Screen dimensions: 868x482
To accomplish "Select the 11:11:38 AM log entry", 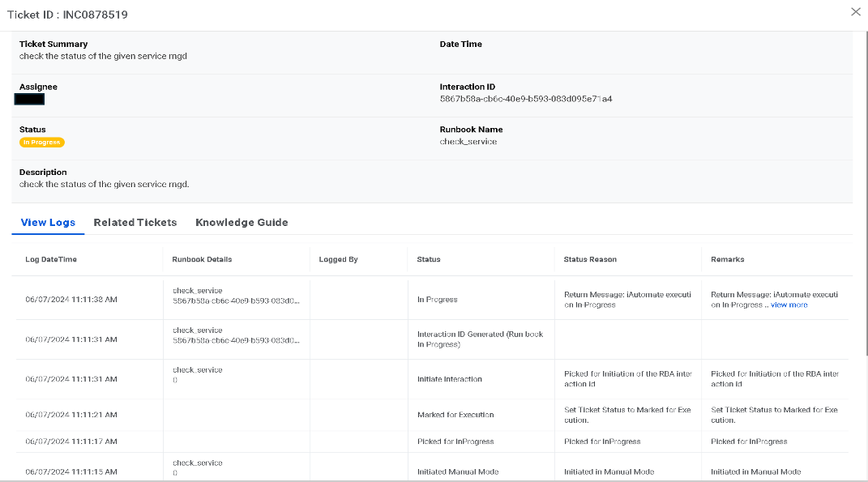I will 71,300.
